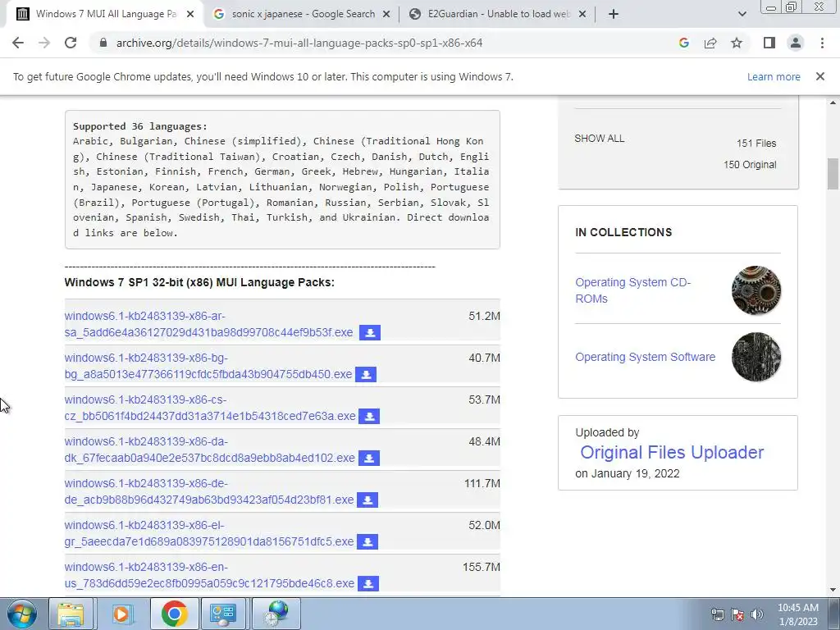Open the Google icon in the address bar
The width and height of the screenshot is (840, 630).
(683, 43)
